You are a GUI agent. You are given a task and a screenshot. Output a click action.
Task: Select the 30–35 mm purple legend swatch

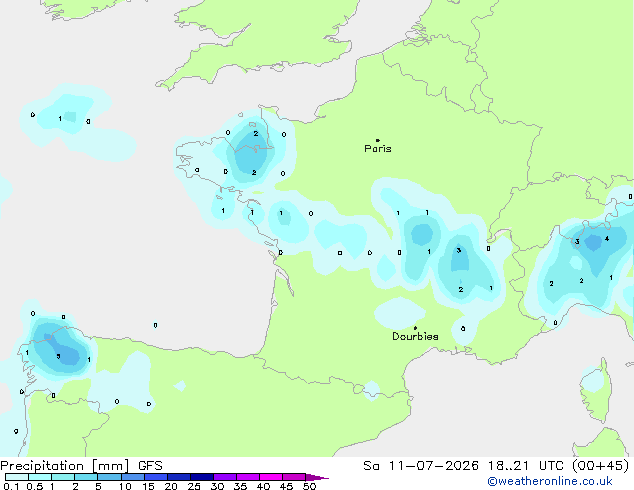(225, 477)
